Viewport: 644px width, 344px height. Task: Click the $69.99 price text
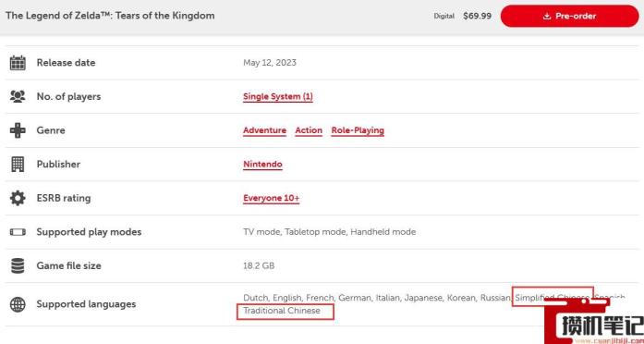[x=477, y=16]
